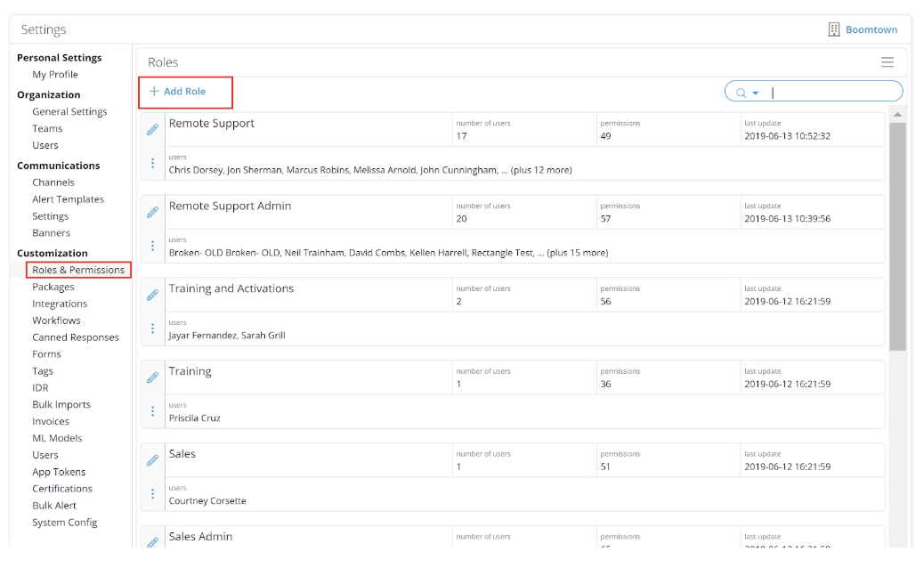Go to IDR
Screen dimensions: 924x568
coord(40,387)
